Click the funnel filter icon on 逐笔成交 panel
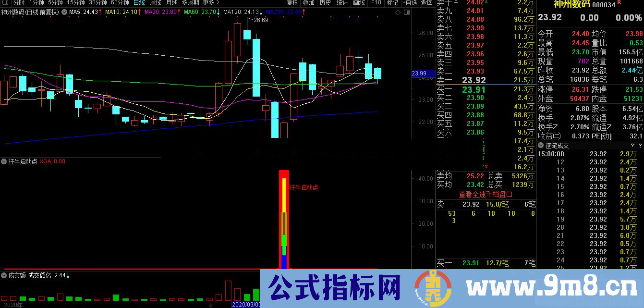This screenshot has width=644, height=308. (x=632, y=146)
